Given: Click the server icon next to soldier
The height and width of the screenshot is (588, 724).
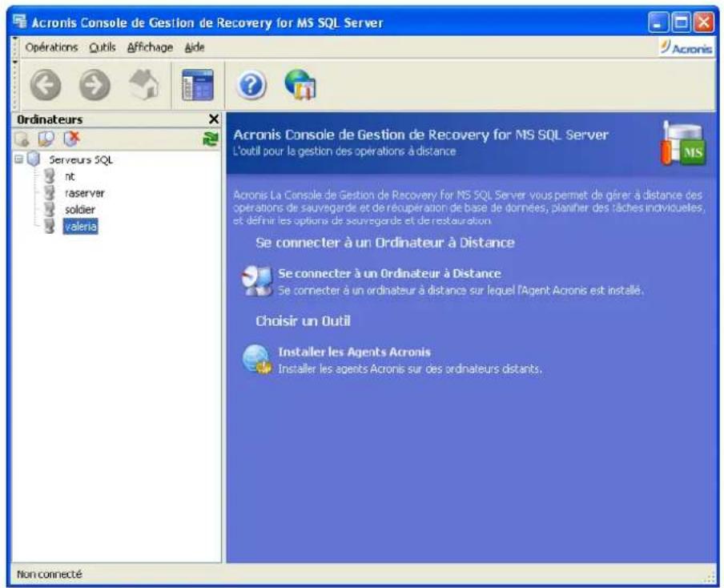Looking at the screenshot, I should click(49, 209).
